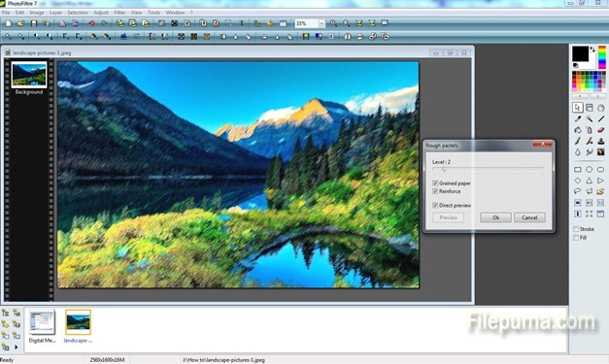Open the Layer menu
Screen dimensions: 609x364
pos(55,13)
